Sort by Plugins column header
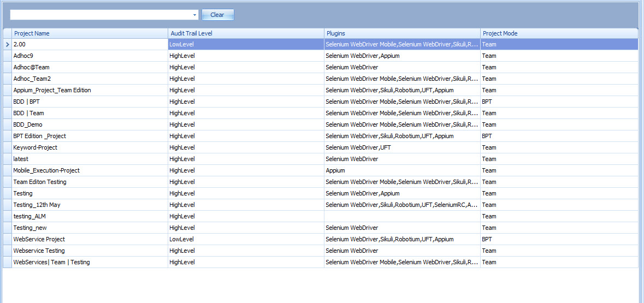This screenshot has height=303, width=644. pyautogui.click(x=401, y=33)
